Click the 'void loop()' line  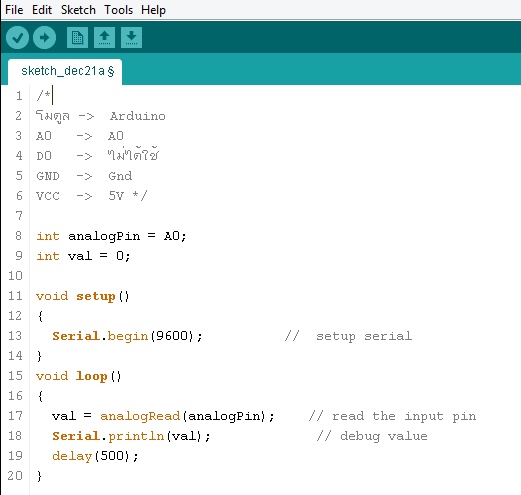click(x=79, y=376)
